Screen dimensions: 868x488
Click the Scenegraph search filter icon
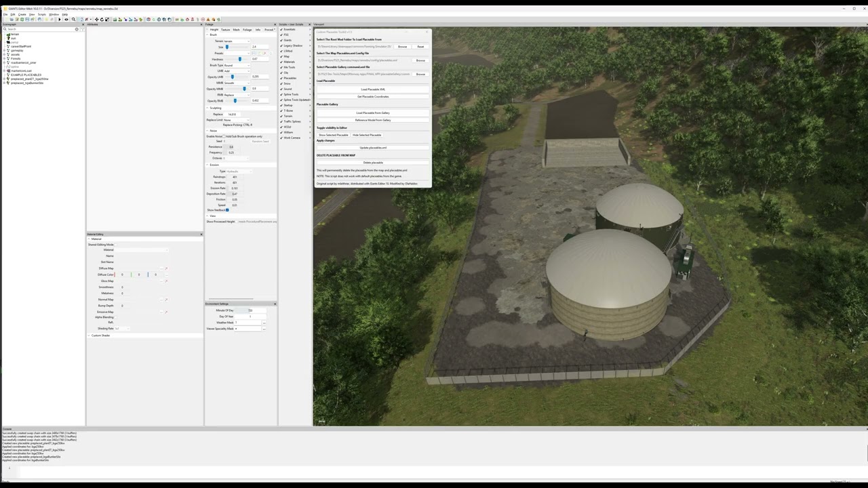point(83,29)
